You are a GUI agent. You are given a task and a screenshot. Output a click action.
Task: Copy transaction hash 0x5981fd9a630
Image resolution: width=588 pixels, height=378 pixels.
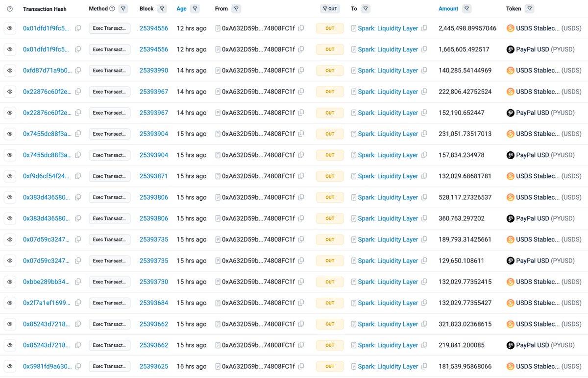click(x=78, y=366)
